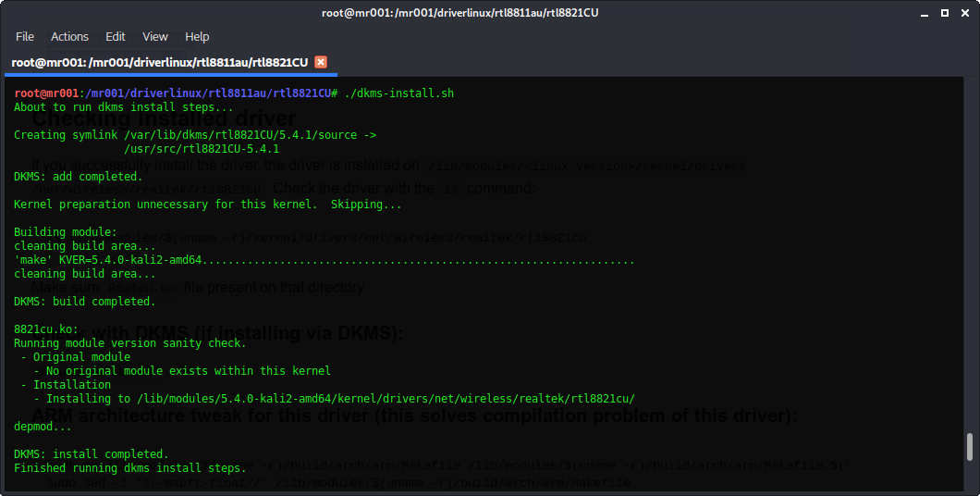Open the File menu

[25, 36]
